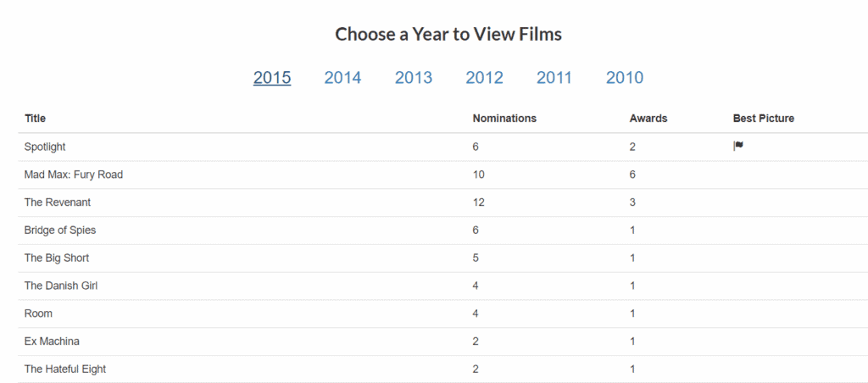Select The Revenant title cell
Viewport: 868px width, 383px height.
tap(58, 203)
